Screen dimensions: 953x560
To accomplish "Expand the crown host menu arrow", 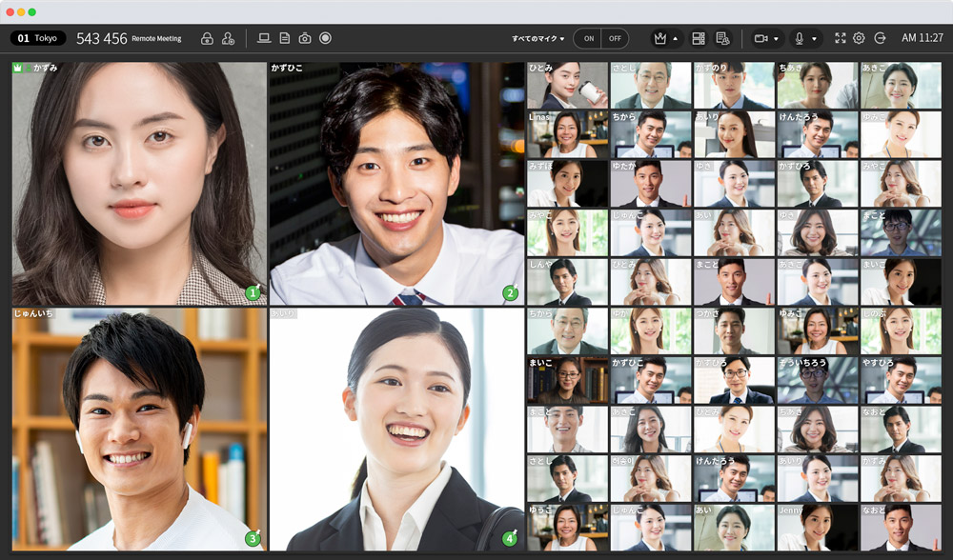I will [675, 39].
